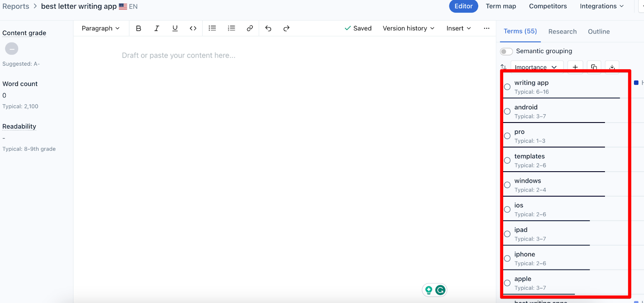
Task: Select the radio circle beside 'android'
Action: click(x=507, y=112)
